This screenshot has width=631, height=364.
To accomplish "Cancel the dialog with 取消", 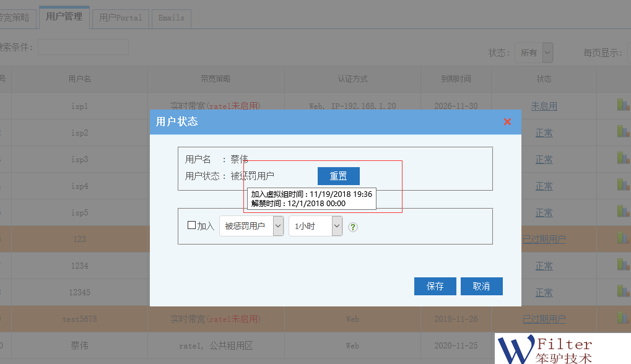I will coord(481,286).
